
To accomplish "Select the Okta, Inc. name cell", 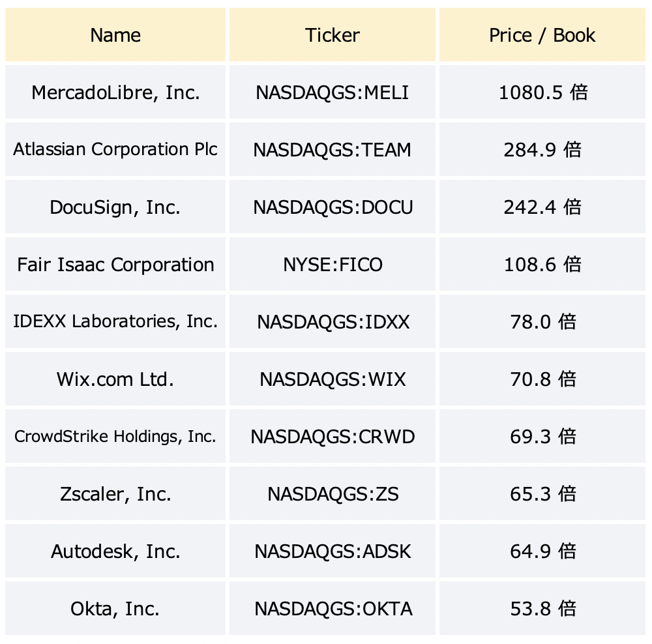I will pos(115,608).
